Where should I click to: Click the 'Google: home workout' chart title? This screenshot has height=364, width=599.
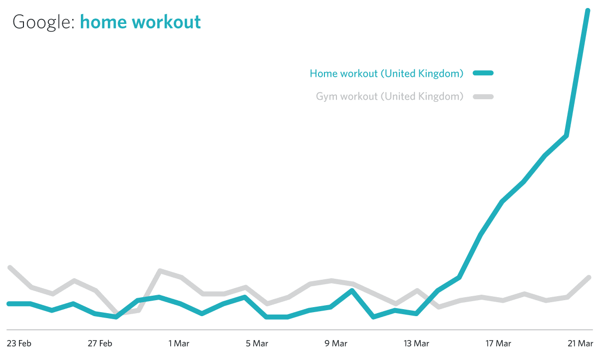point(106,22)
